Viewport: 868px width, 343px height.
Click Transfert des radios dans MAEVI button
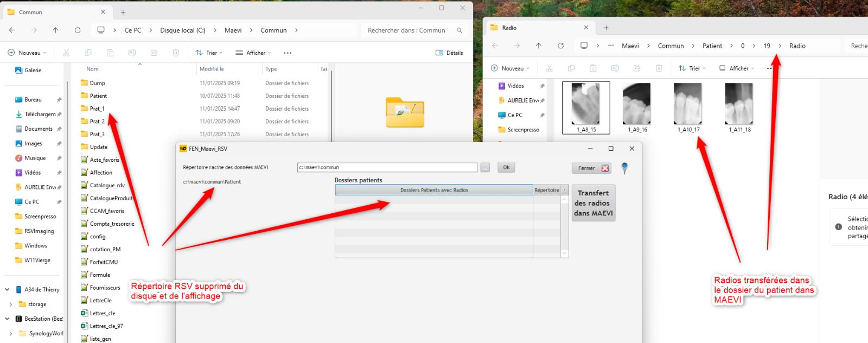coord(593,203)
